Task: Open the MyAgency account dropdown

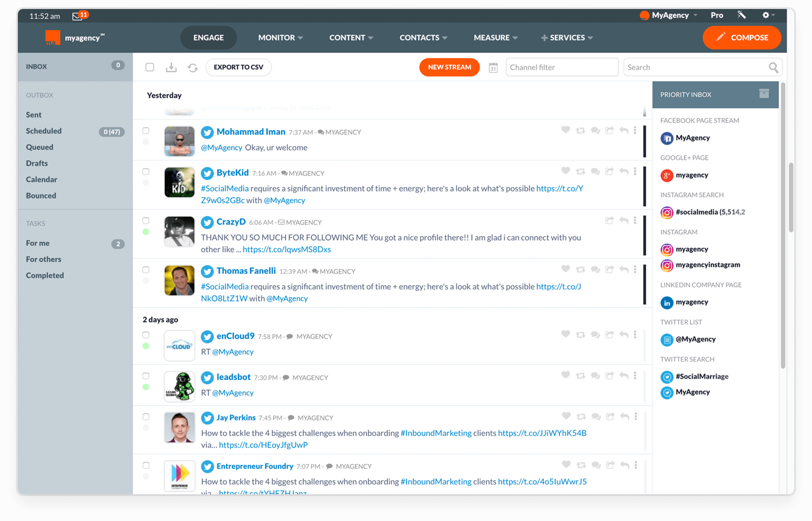Action: (668, 15)
